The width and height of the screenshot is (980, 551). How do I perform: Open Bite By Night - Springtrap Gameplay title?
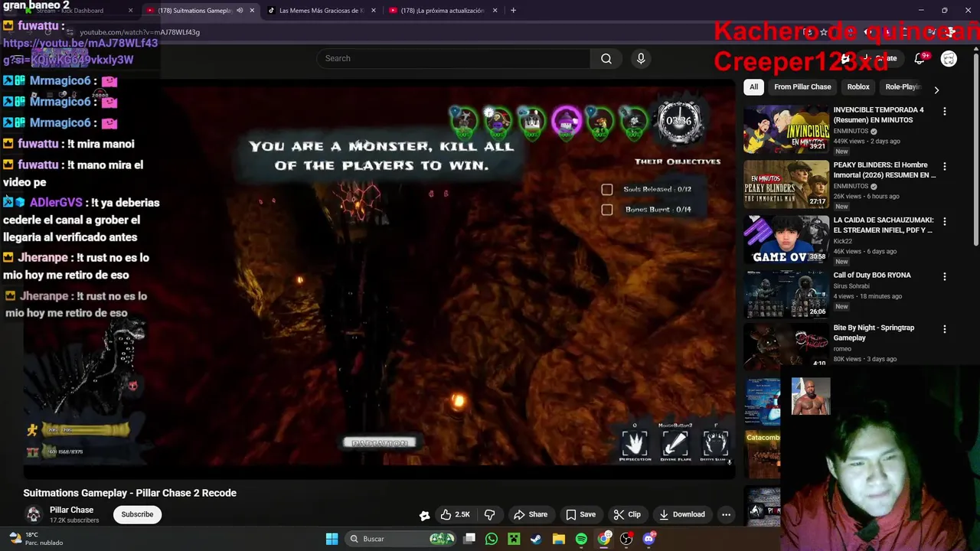[x=874, y=332]
